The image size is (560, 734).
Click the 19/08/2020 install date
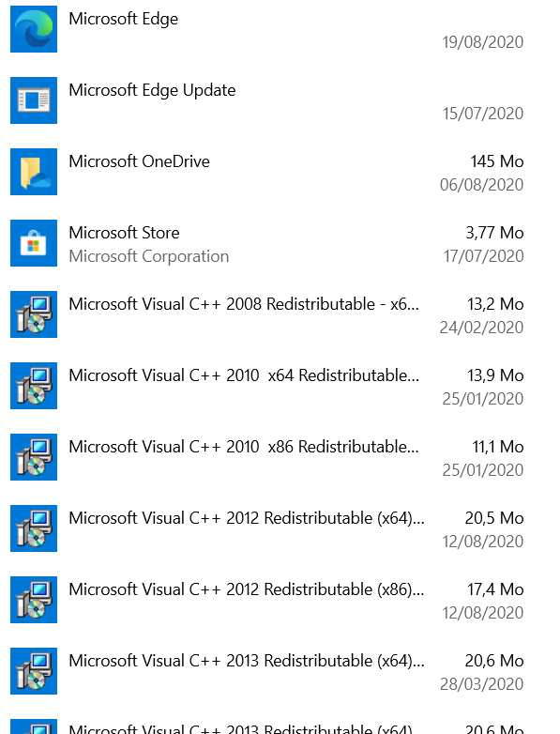click(x=483, y=42)
